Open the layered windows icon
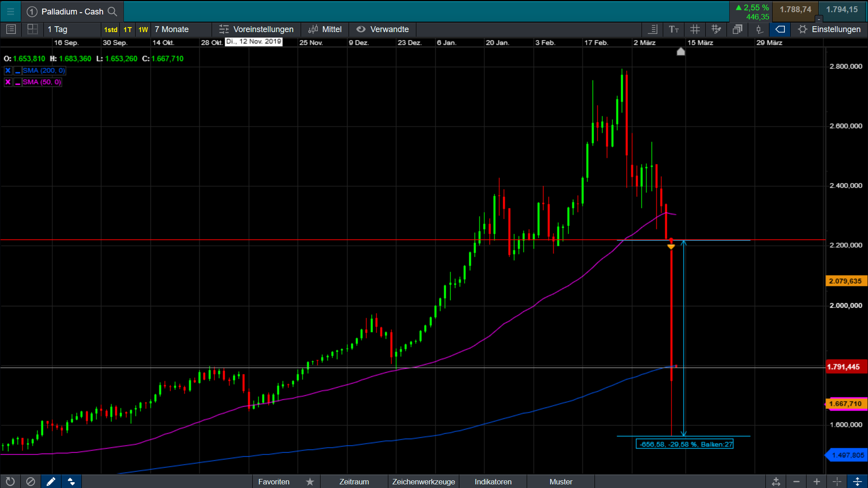The image size is (868, 488). pyautogui.click(x=737, y=29)
